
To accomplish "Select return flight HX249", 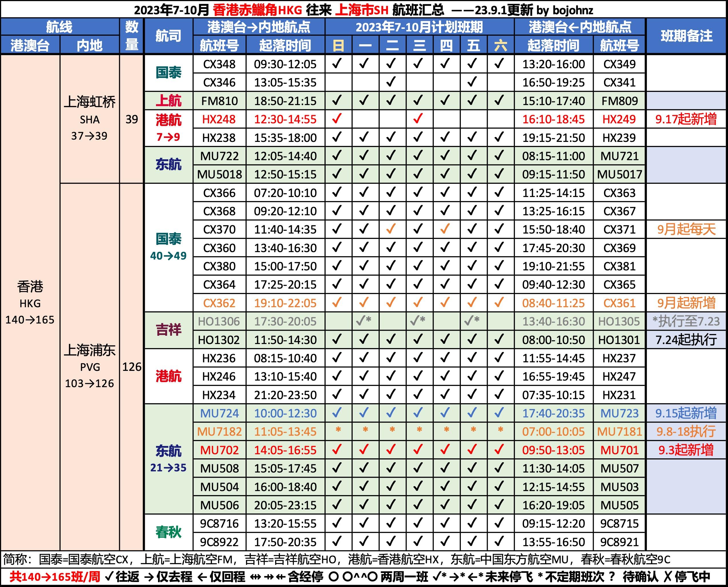I will [x=619, y=119].
